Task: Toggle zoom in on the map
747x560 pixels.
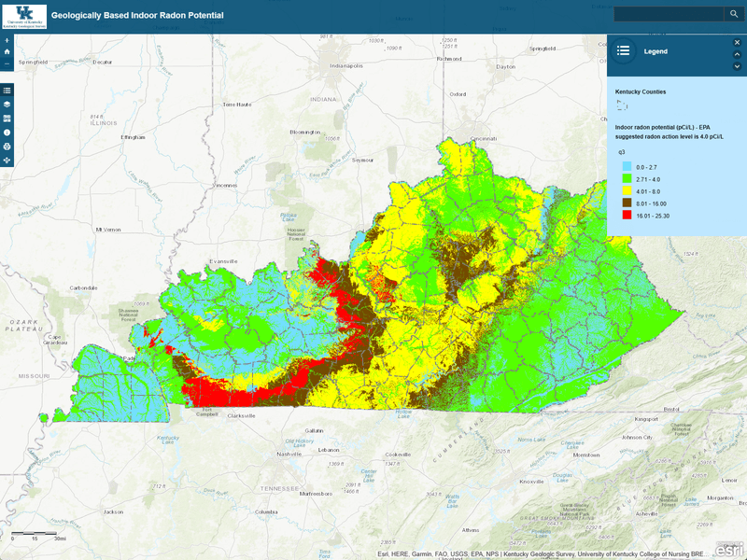Action: click(x=7, y=40)
